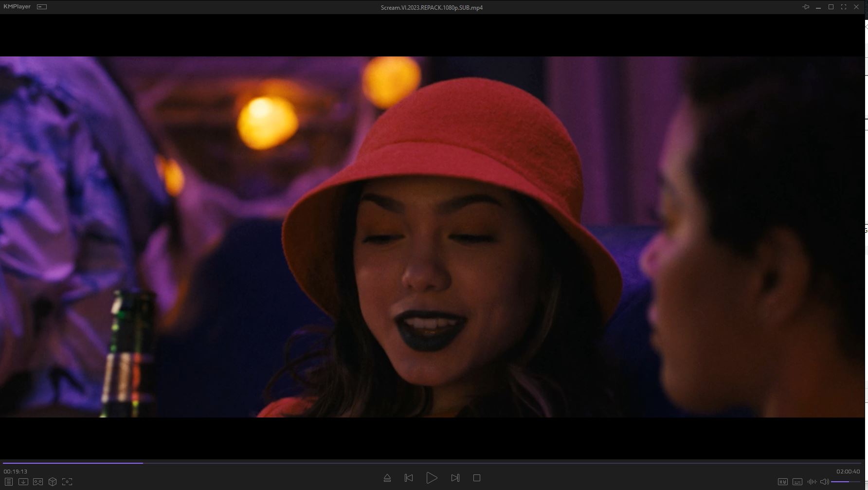Mute the volume speaker icon
The height and width of the screenshot is (490, 868).
(824, 482)
